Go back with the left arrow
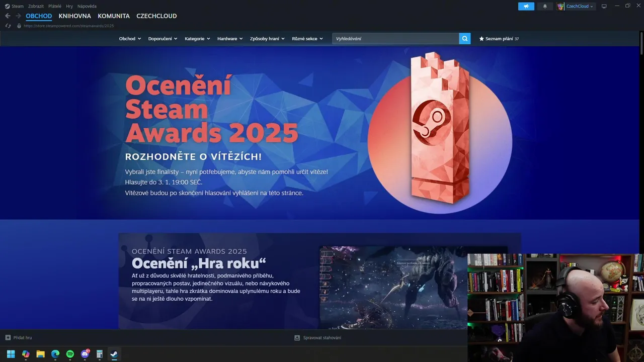Screen dimensions: 644x362 [x=8, y=16]
